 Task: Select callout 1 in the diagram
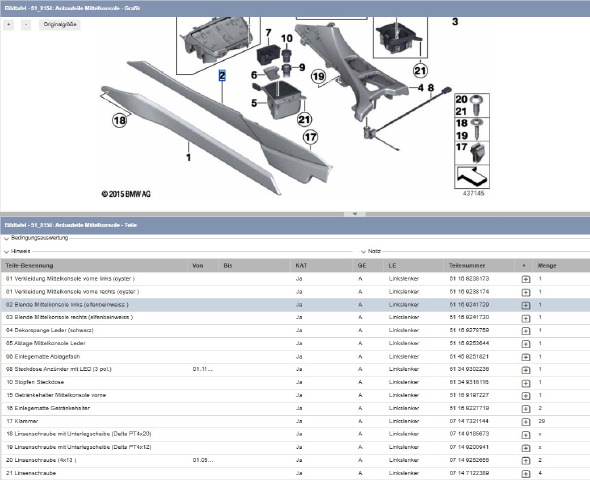(x=189, y=157)
